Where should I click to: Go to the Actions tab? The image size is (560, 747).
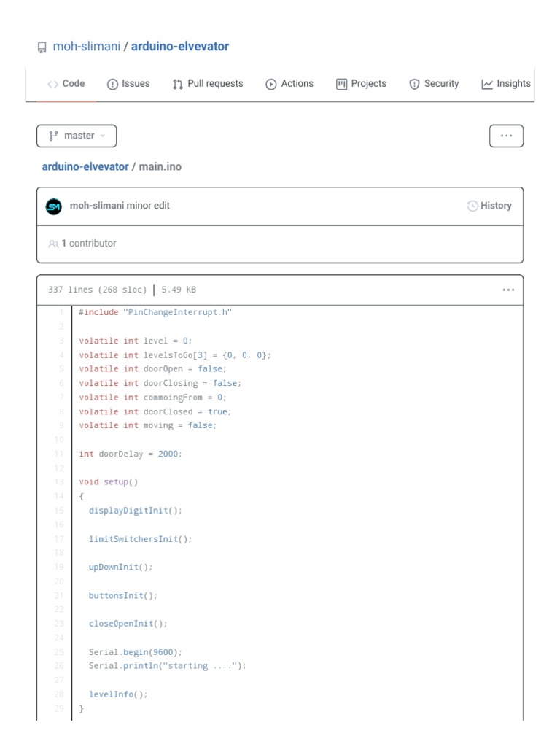[x=289, y=84]
